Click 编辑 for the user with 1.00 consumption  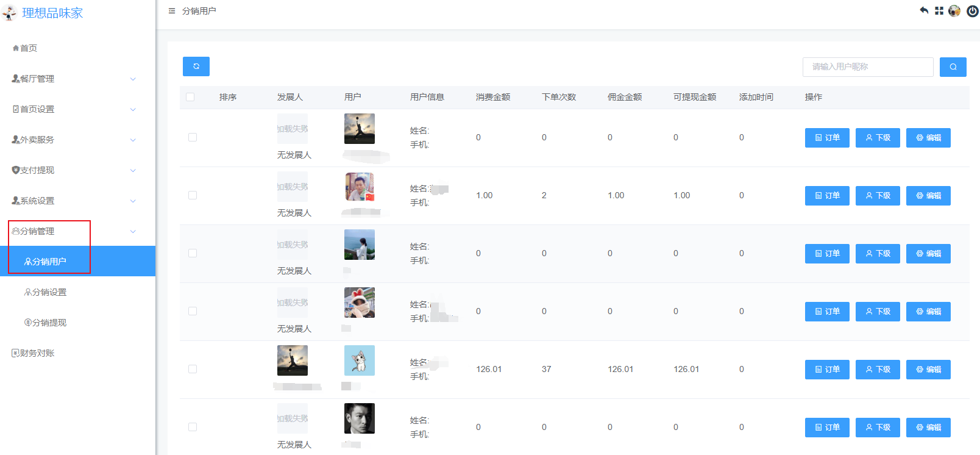pos(928,196)
